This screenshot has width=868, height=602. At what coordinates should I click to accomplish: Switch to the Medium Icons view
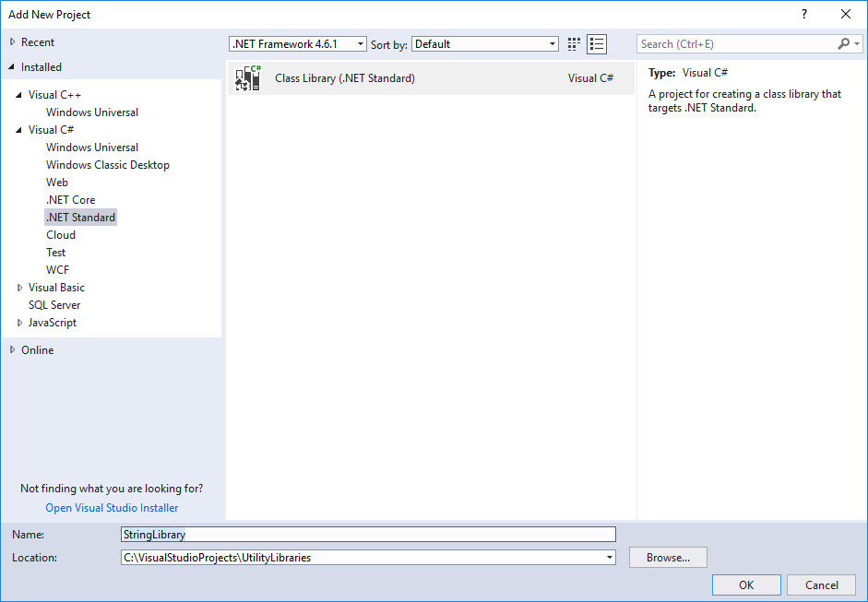pos(573,43)
